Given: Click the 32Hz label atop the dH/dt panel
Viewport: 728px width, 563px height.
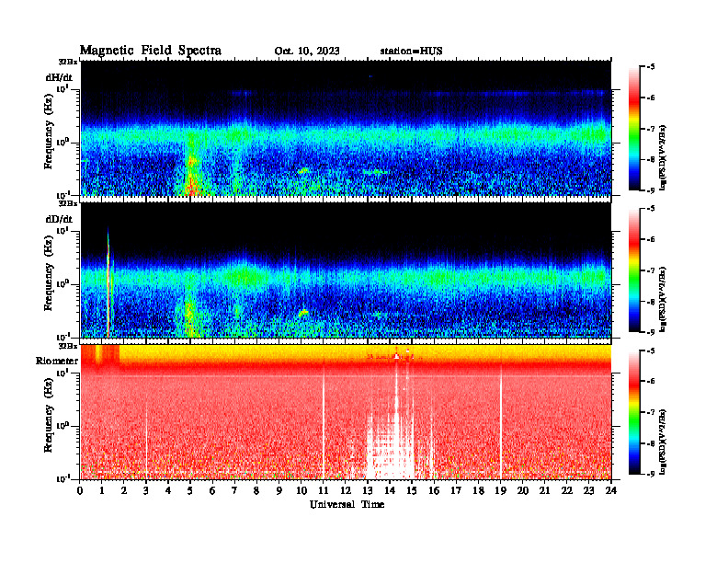Looking at the screenshot, I should (x=68, y=62).
